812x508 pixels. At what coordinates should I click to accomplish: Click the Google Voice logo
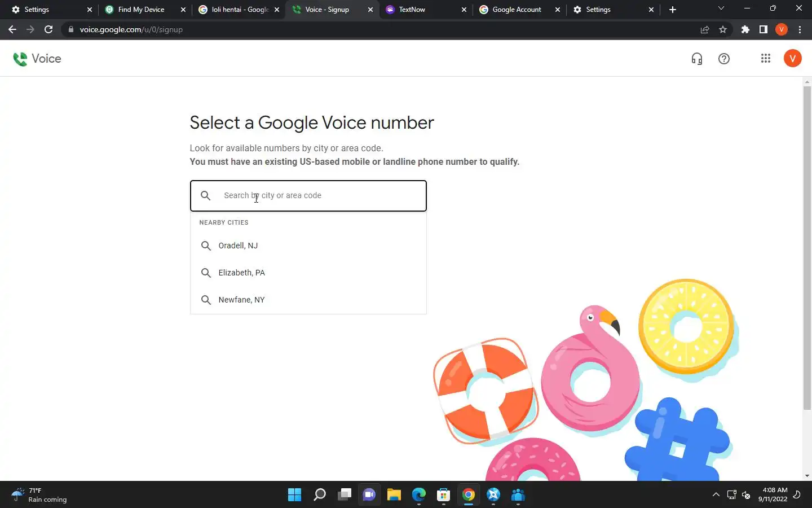37,59
